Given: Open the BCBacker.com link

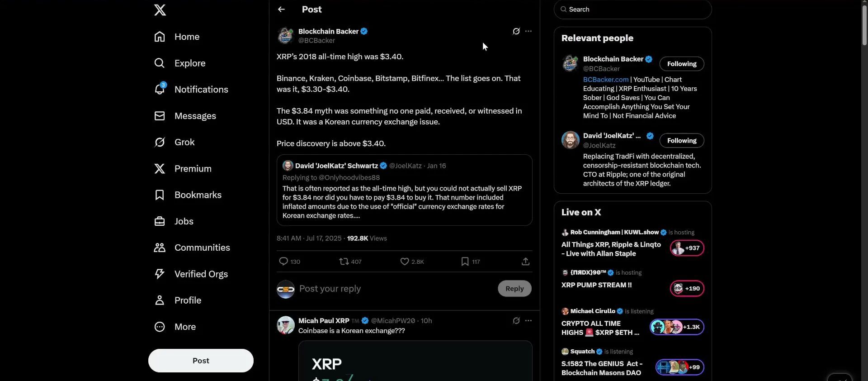Looking at the screenshot, I should point(605,80).
